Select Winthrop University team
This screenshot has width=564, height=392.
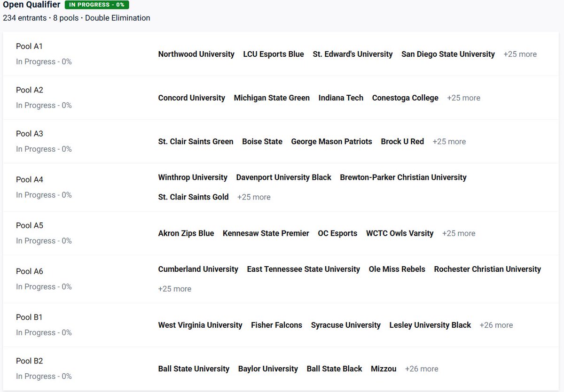click(193, 177)
